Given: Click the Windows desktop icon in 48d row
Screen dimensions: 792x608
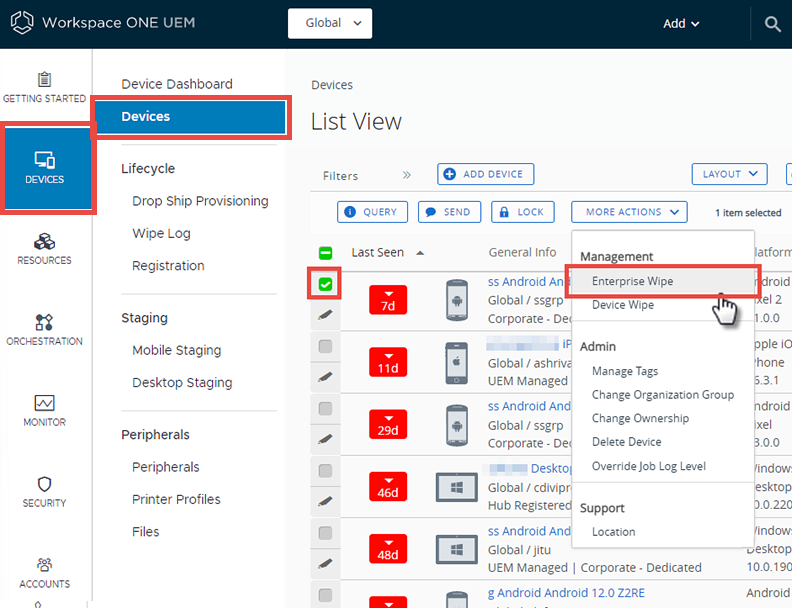Looking at the screenshot, I should pyautogui.click(x=457, y=549).
